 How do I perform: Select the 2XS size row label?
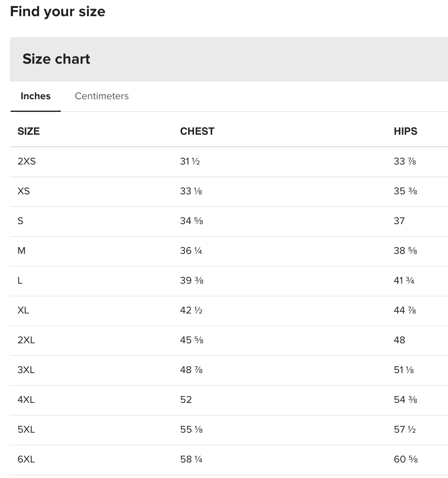pos(27,161)
